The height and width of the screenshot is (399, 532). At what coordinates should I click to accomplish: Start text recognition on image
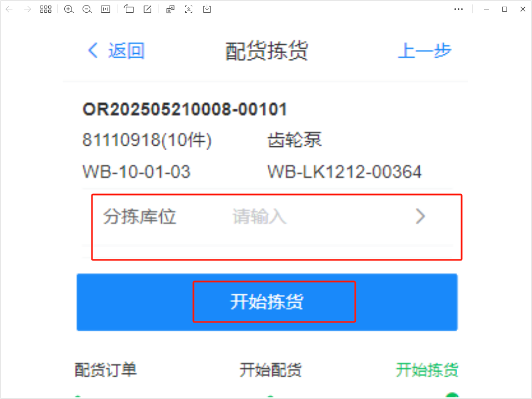(188, 9)
